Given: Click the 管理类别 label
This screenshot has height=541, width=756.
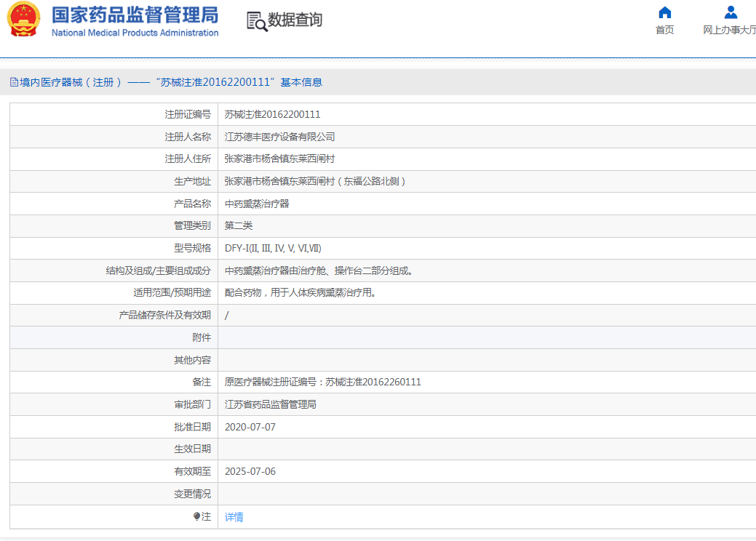Looking at the screenshot, I should (192, 225).
